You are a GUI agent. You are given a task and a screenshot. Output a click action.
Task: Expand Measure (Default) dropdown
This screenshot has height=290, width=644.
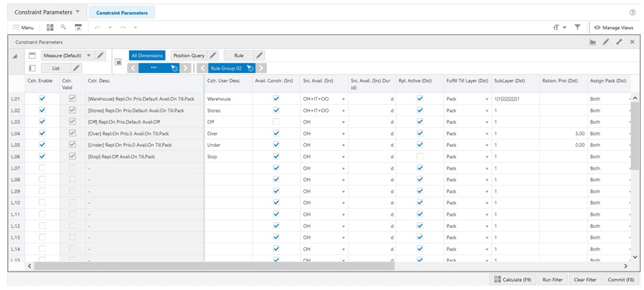click(x=88, y=55)
